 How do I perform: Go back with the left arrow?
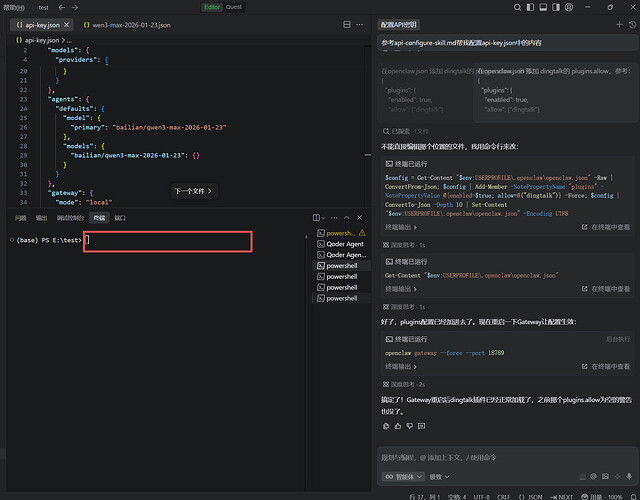[x=62, y=7]
